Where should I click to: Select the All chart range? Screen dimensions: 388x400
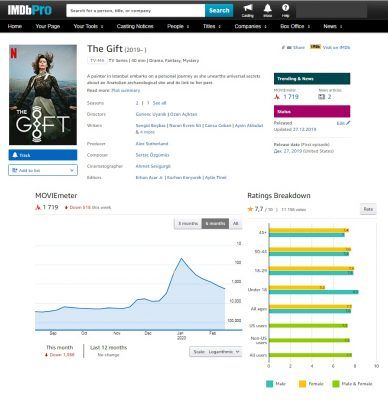pyautogui.click(x=236, y=223)
